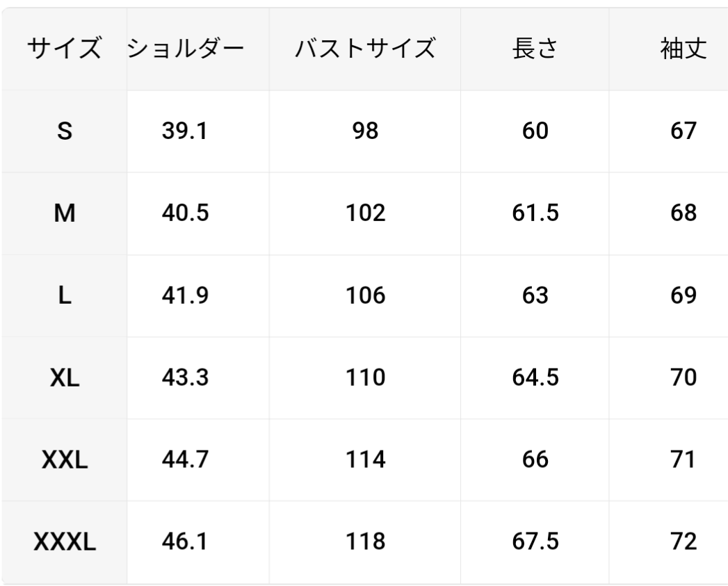Click shoulder value 39.1 for size S

pyautogui.click(x=185, y=131)
